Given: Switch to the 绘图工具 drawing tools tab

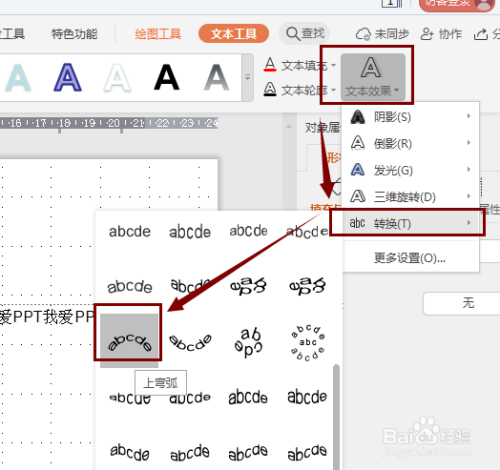Looking at the screenshot, I should point(158,34).
